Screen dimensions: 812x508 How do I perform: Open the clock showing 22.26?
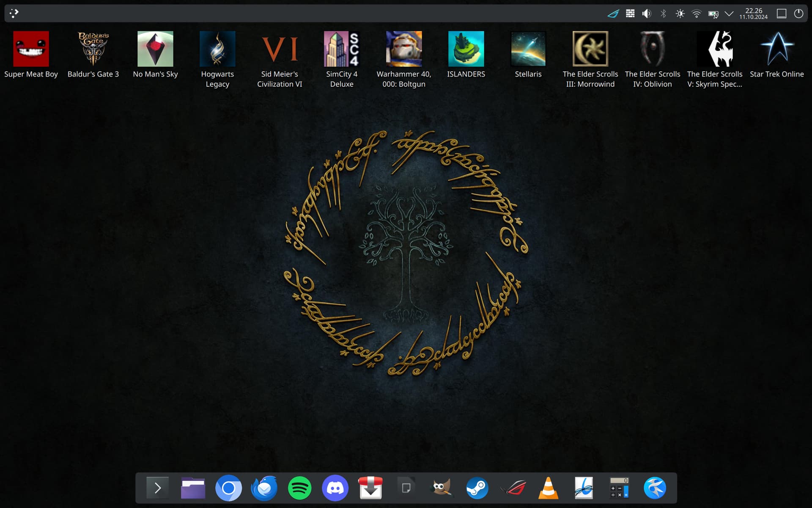tap(754, 14)
